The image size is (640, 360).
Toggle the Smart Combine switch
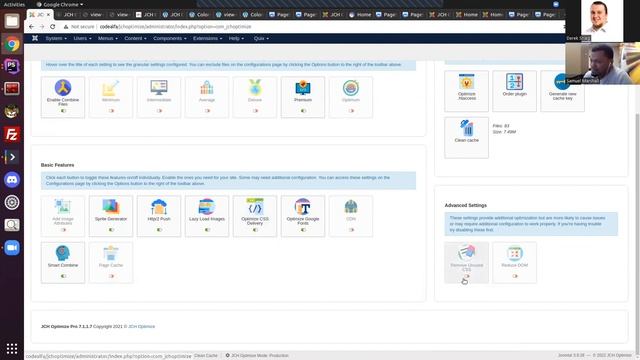[63, 276]
